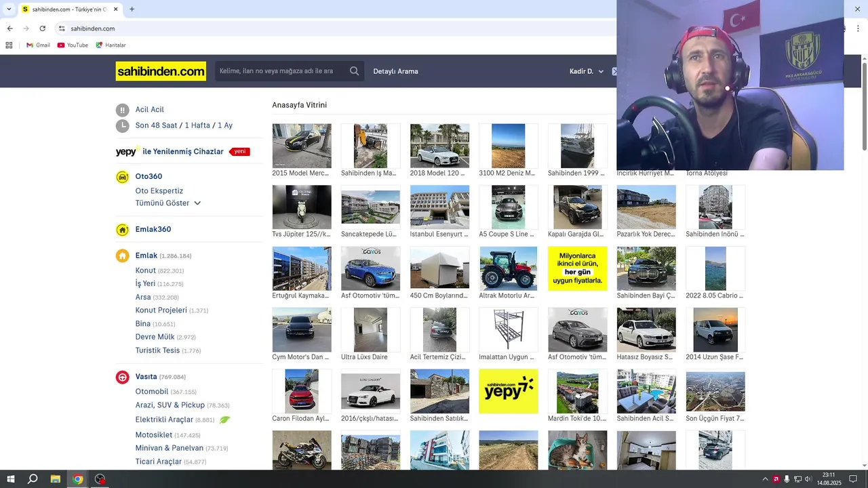
Task: Expand Tümünü Göster under Oto360
Action: pyautogui.click(x=168, y=203)
